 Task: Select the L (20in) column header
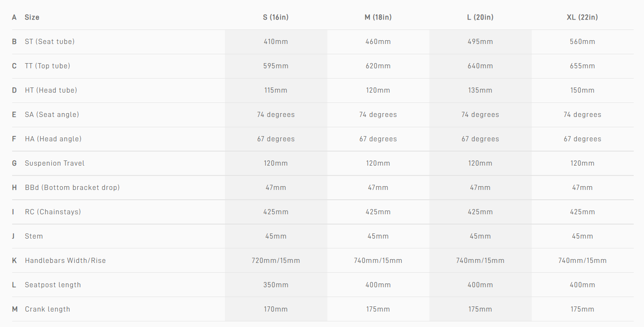[x=480, y=17]
